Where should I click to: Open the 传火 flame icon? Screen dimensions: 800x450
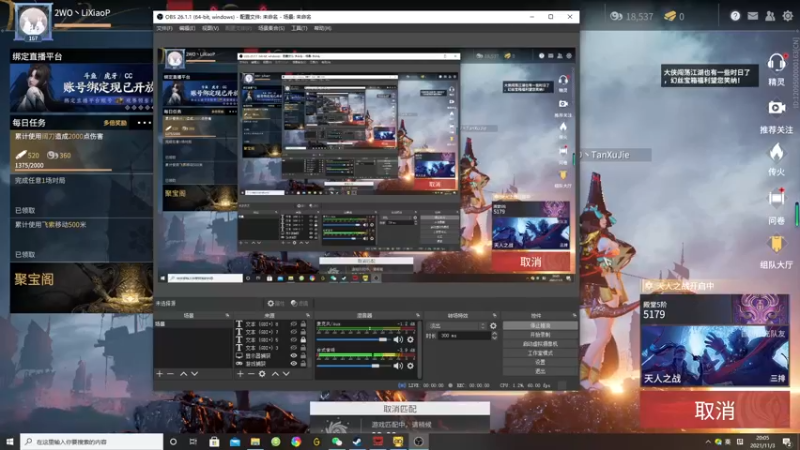(776, 153)
